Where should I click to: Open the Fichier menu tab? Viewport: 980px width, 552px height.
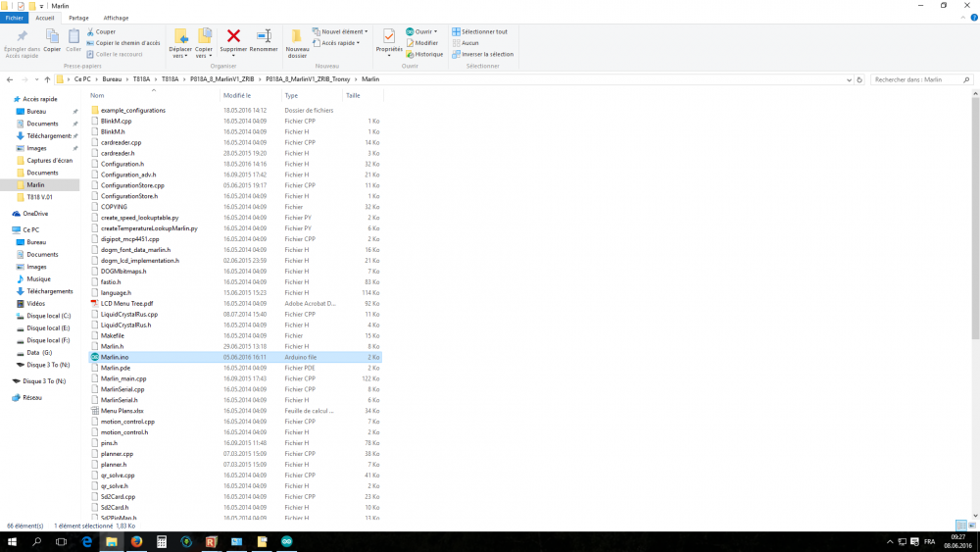point(14,18)
